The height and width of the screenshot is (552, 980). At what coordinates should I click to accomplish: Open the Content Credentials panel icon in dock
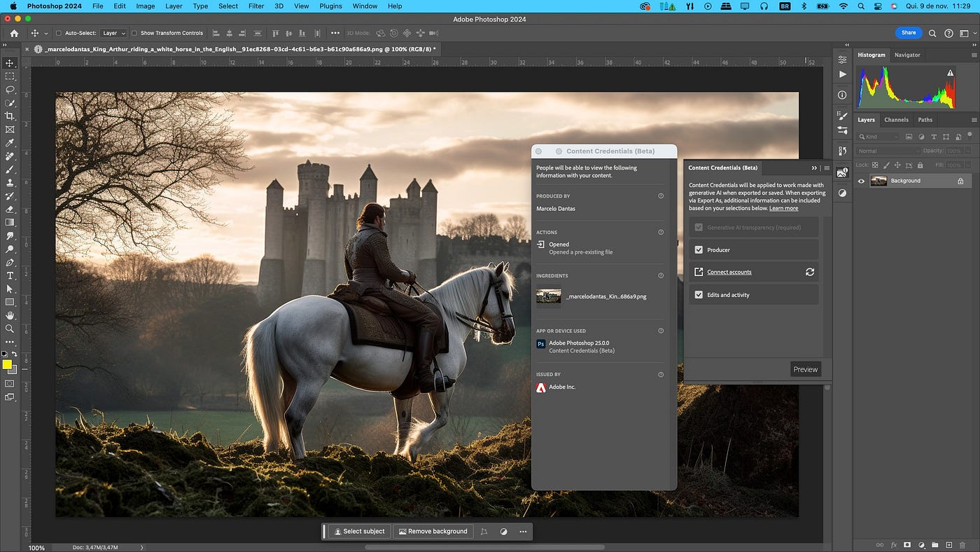(x=842, y=172)
